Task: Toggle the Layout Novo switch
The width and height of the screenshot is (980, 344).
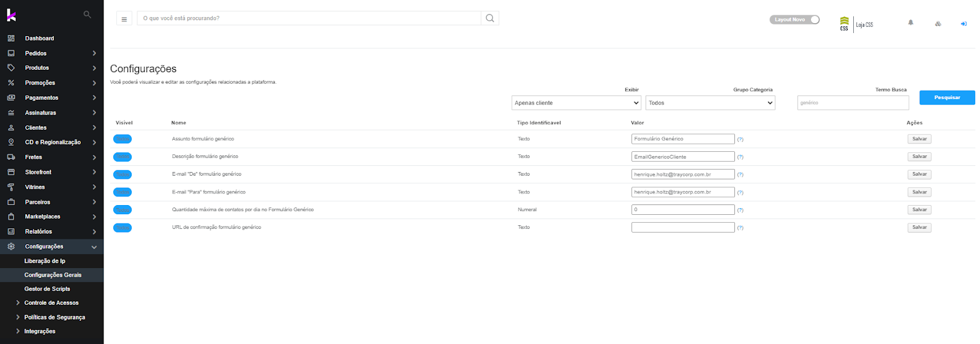Action: [x=794, y=20]
